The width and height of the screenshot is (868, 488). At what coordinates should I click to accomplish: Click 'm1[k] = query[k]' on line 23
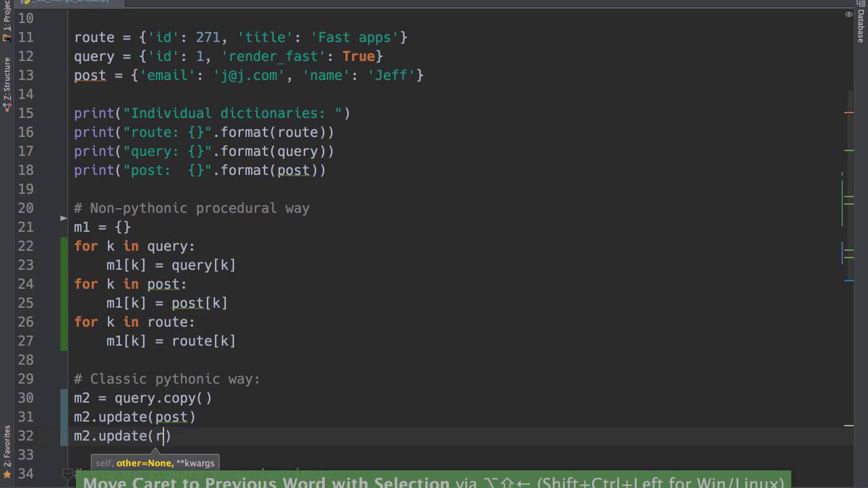(171, 265)
